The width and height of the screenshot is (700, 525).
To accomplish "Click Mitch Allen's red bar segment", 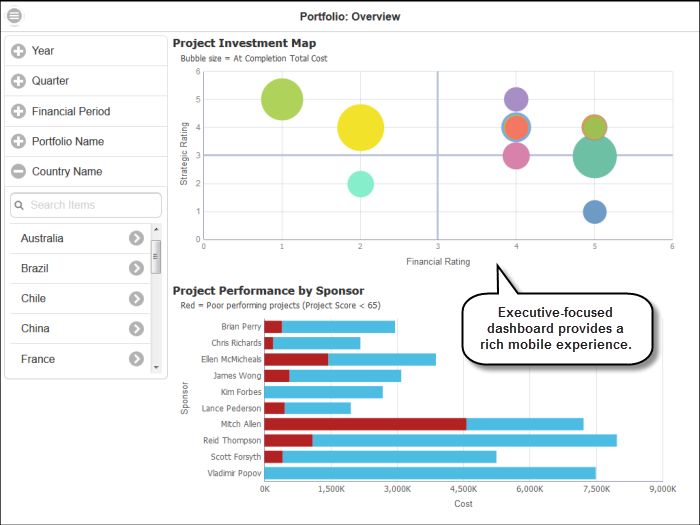I will pyautogui.click(x=365, y=424).
